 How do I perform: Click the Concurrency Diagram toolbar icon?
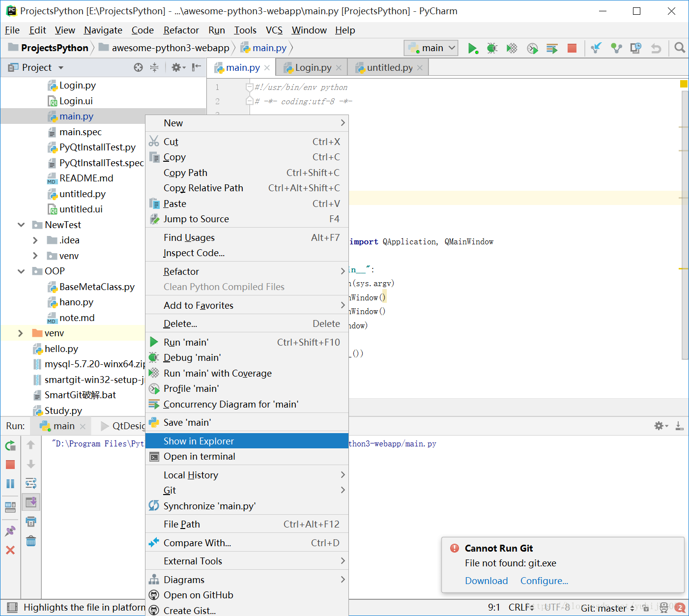point(552,48)
